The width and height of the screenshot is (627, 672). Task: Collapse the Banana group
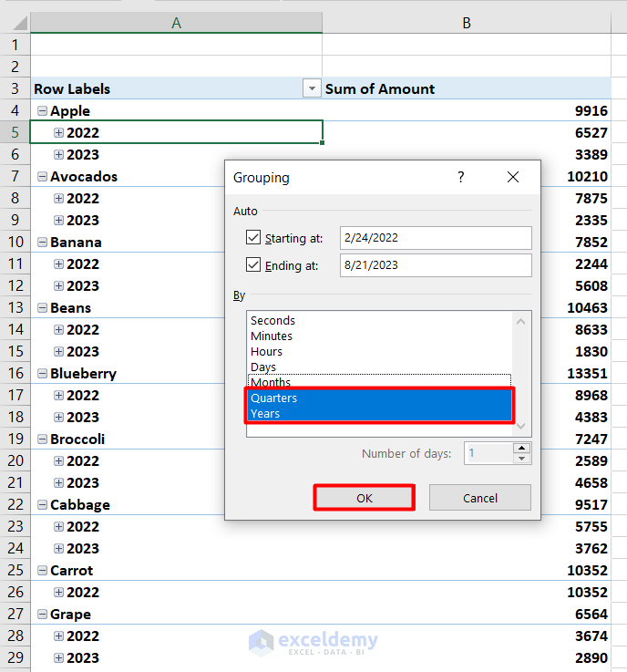42,243
